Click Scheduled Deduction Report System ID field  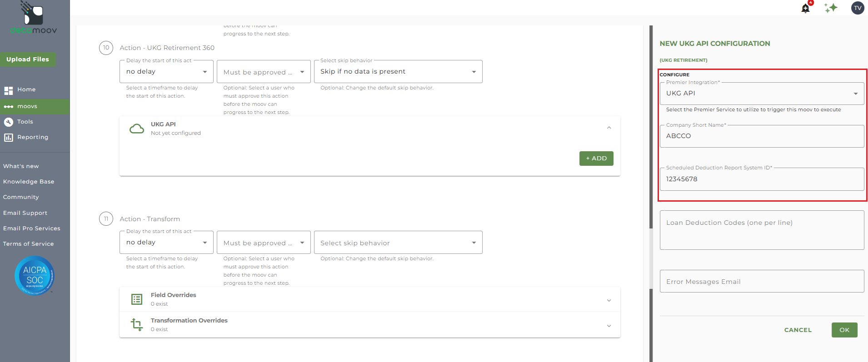point(762,179)
